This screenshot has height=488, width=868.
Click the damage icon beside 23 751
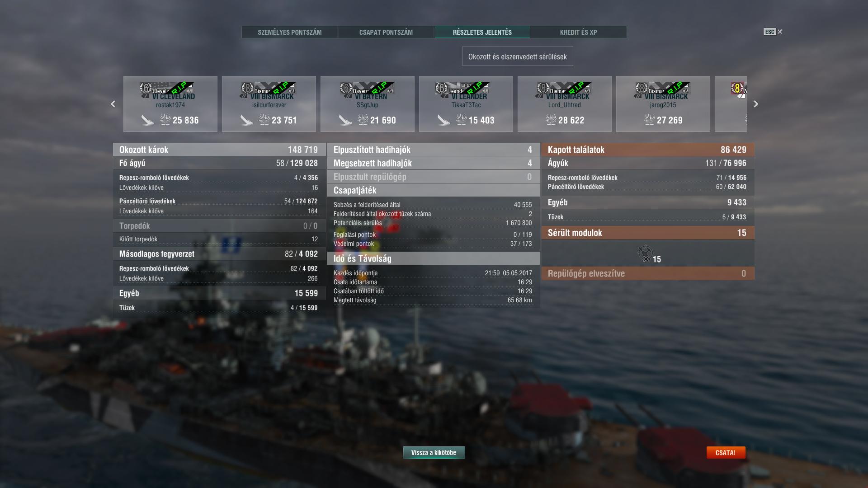[x=264, y=120]
